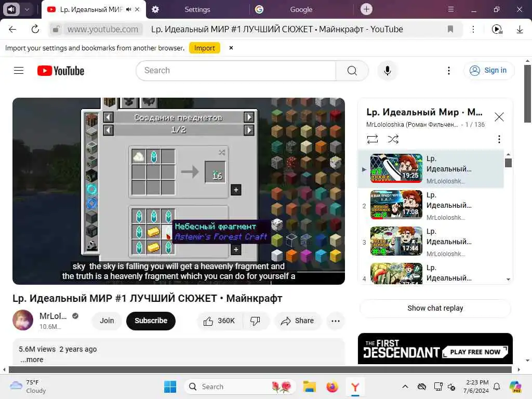Viewport: 532px width, 399px height.
Task: Open the clock showing 2:23 PM
Action: [x=477, y=387]
